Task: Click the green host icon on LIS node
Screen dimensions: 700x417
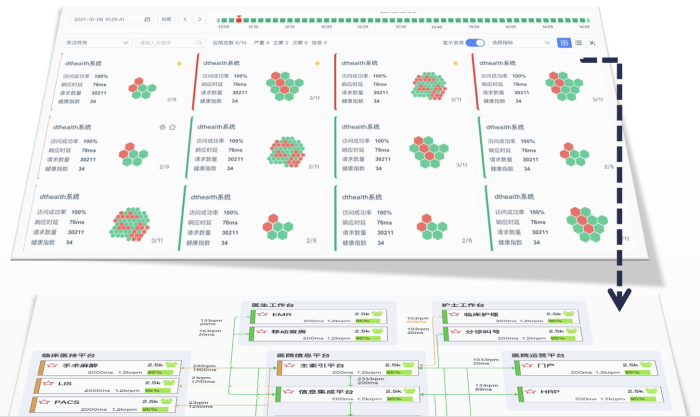Action: (169, 382)
